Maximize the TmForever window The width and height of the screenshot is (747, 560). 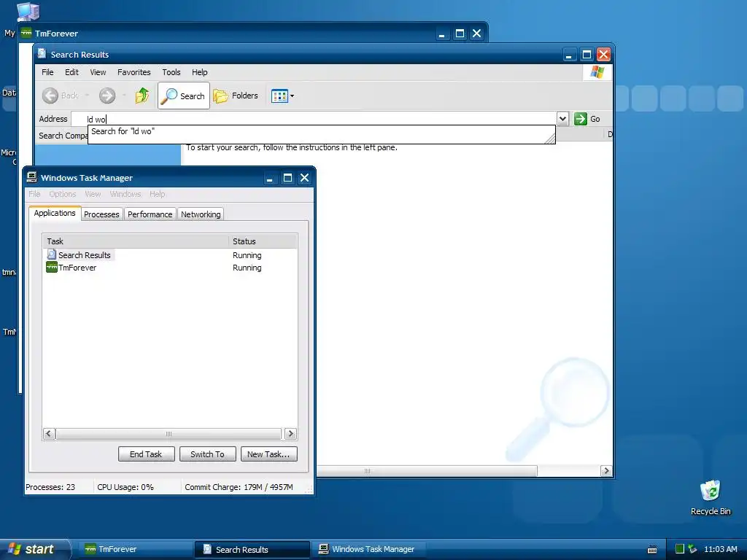pyautogui.click(x=460, y=34)
